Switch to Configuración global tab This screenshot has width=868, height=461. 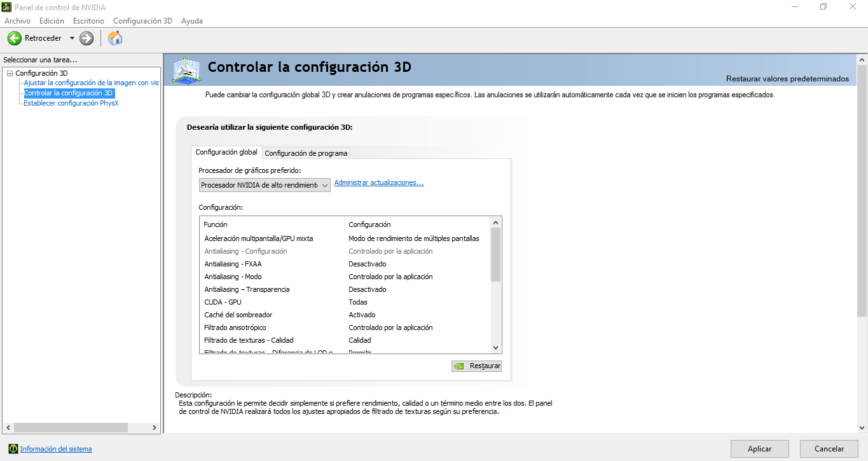226,152
